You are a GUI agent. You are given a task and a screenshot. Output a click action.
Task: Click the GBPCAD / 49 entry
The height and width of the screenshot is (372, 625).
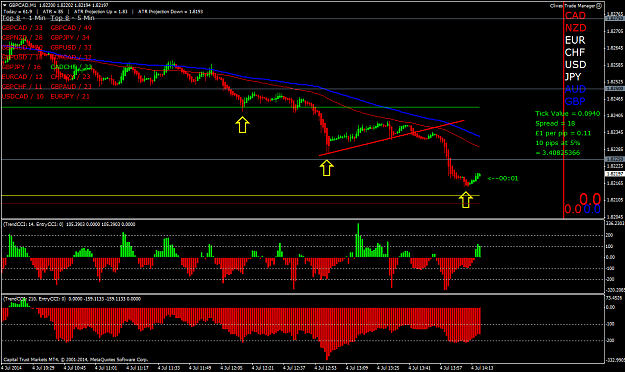(71, 28)
